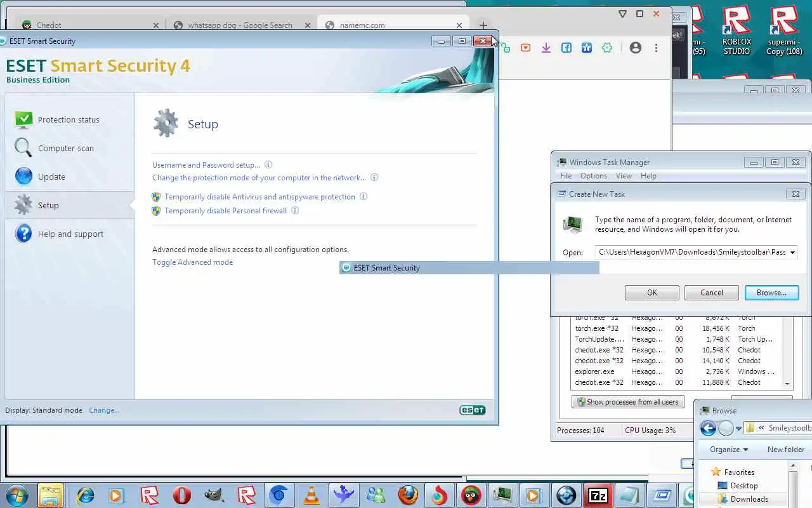Click the Facebook extension icon in browser
Viewport: 812px width, 508px height.
point(566,48)
